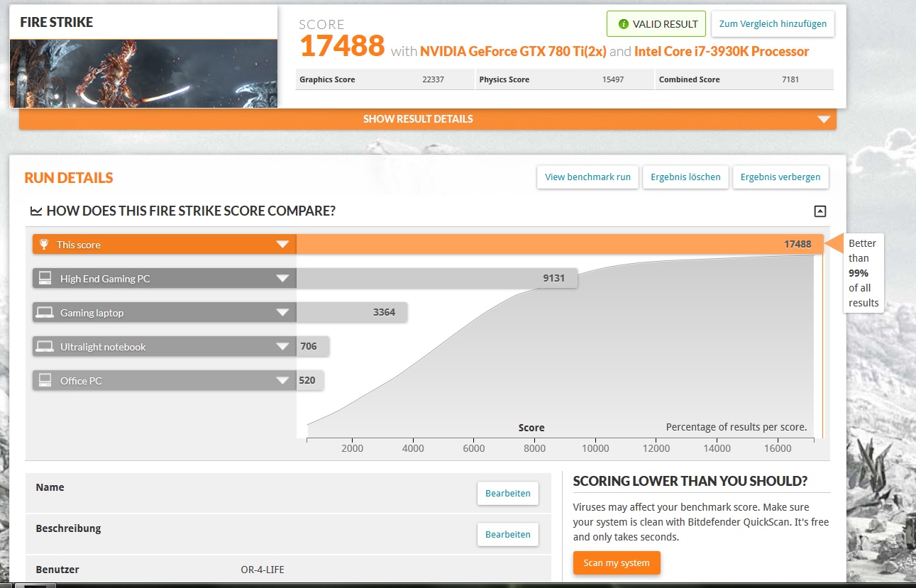Click the desktop icon for High End Gaming PC

45,279
